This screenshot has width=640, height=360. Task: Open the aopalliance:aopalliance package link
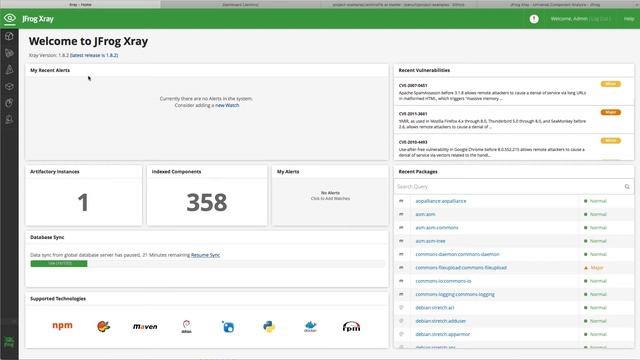[441, 201]
